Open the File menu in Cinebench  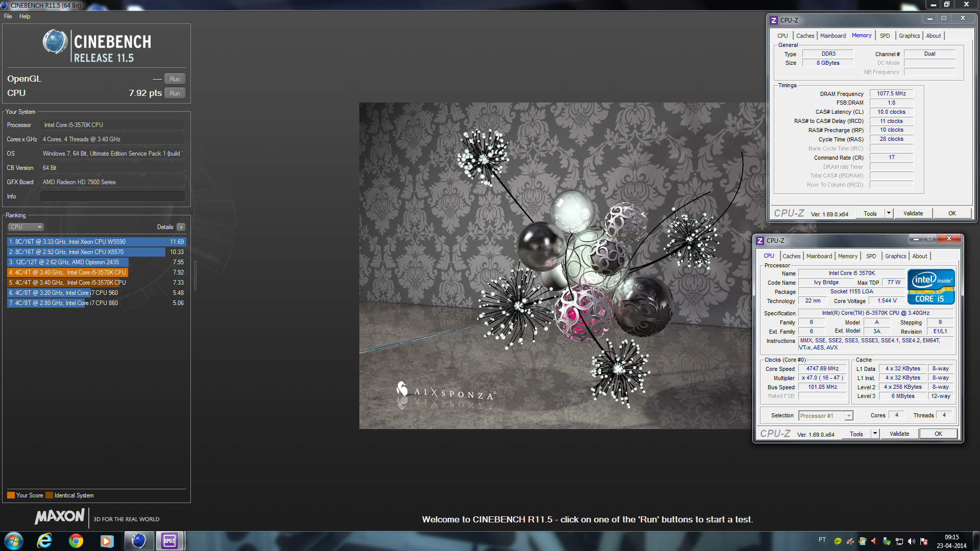[8, 16]
